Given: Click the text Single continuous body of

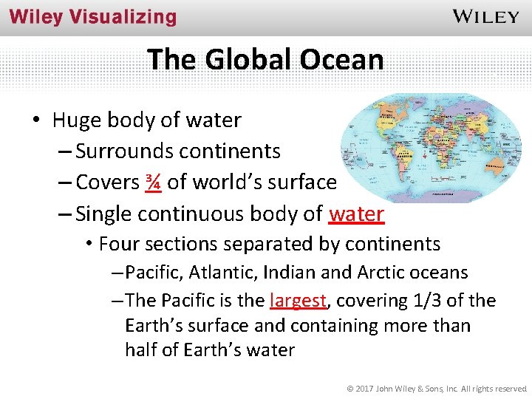Looking at the screenshot, I should coord(199,214).
